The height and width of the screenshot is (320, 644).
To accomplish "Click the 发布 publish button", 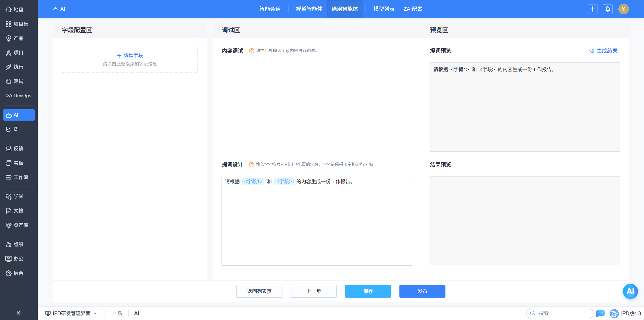I will [422, 291].
